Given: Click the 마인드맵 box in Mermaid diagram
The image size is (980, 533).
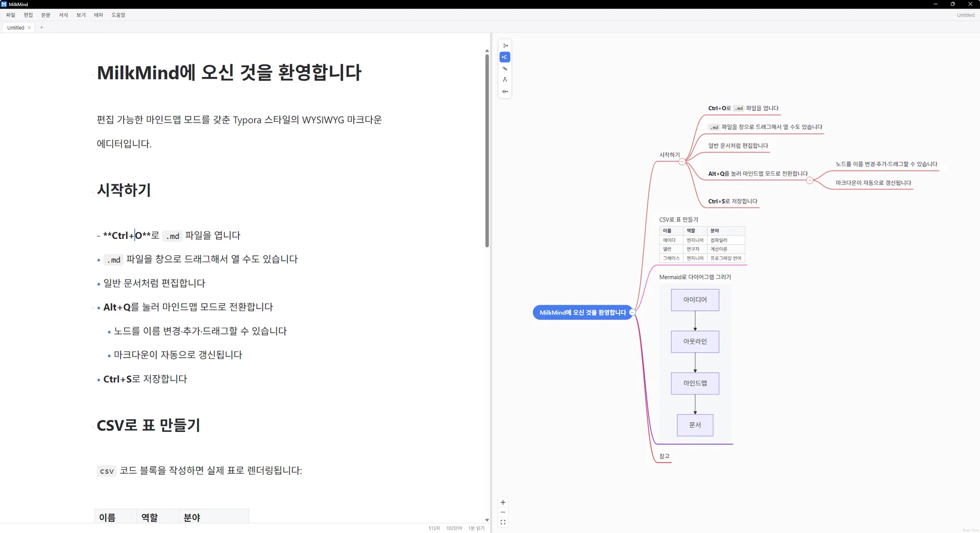Looking at the screenshot, I should [695, 383].
